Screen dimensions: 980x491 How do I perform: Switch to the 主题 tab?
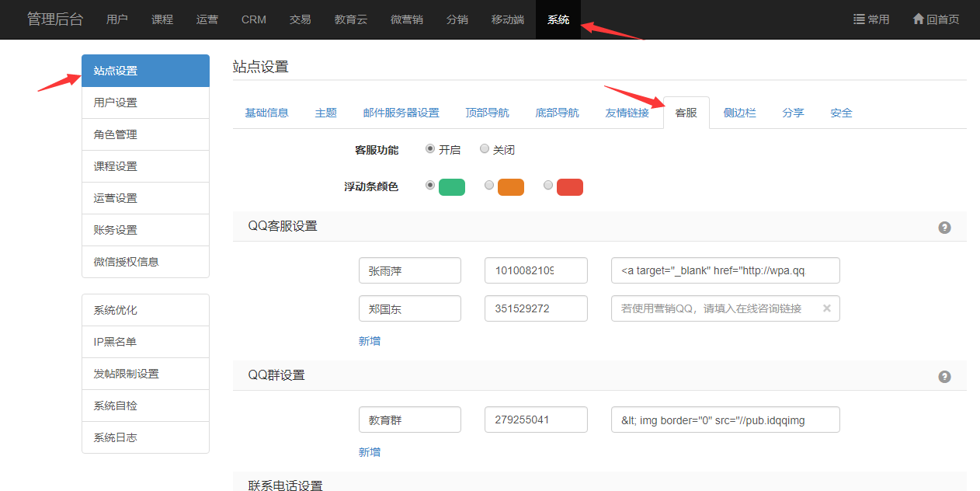[x=326, y=113]
